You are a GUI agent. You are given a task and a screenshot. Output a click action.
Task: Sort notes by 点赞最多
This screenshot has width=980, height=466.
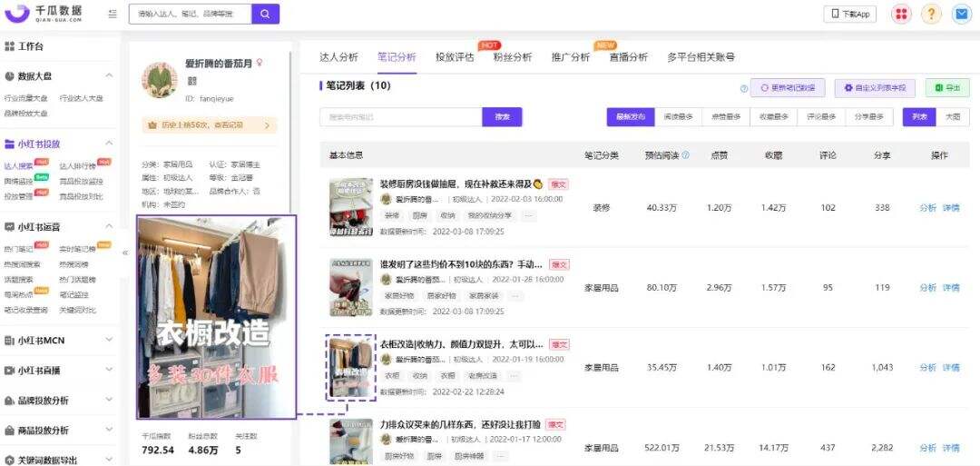tap(726, 117)
